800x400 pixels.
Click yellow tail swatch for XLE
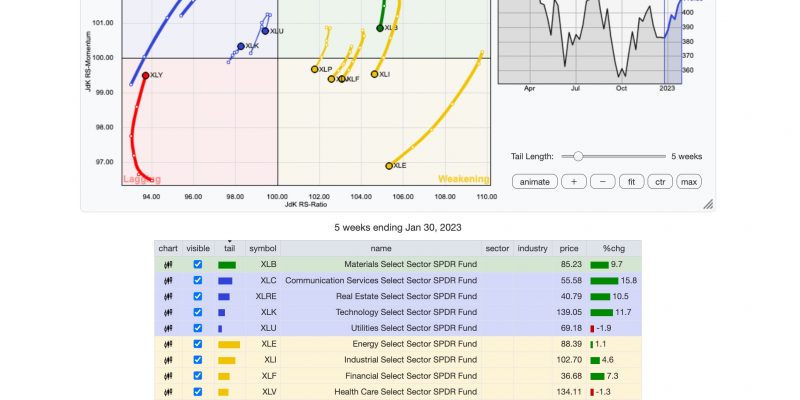click(x=229, y=344)
